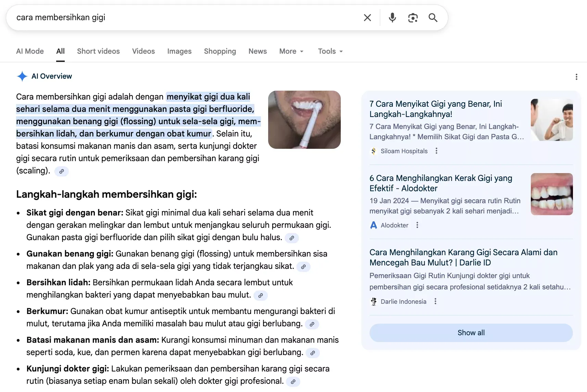Click the Siloam Hospitals favicon

coord(374,151)
